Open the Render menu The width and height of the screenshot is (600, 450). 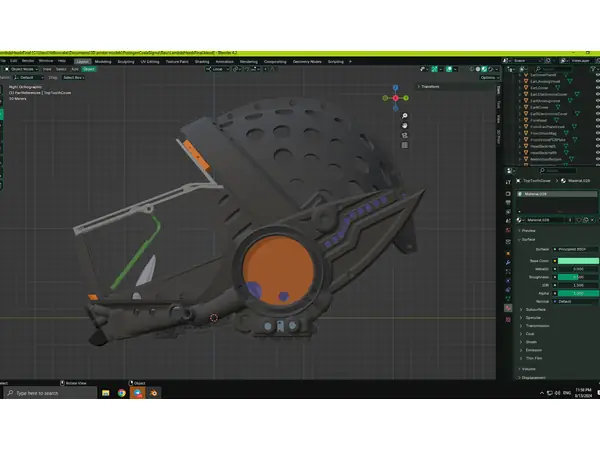(28, 61)
